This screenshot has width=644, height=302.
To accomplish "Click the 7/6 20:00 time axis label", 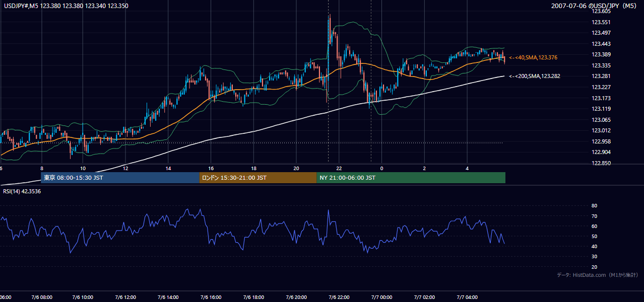I will pos(296,297).
